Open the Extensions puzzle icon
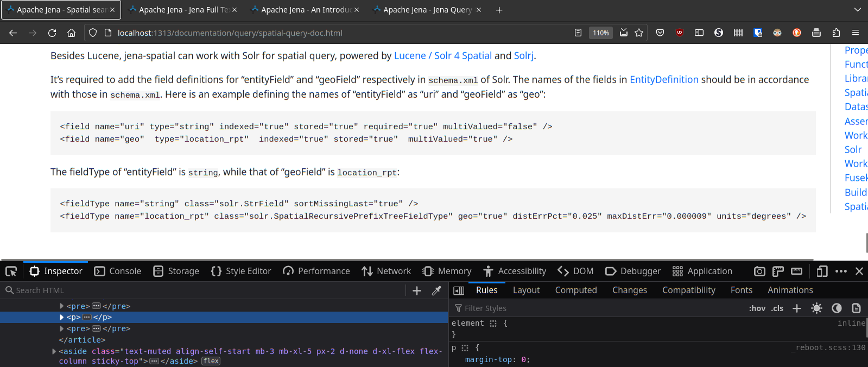This screenshot has width=868, height=367. [x=836, y=33]
